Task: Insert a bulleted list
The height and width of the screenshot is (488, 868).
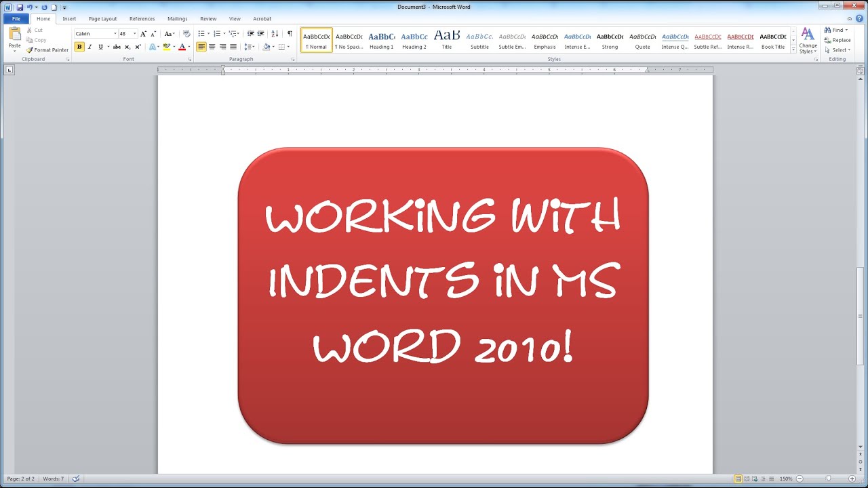Action: coord(203,33)
